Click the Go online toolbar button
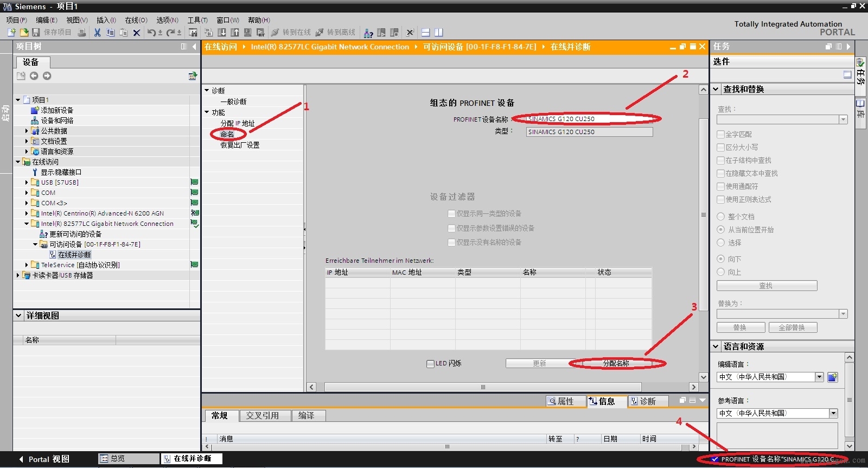Screen dimensions: 868x468 point(291,33)
